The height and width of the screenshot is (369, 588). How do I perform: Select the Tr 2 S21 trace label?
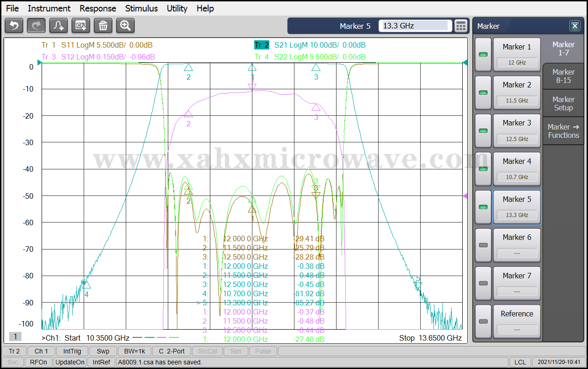pos(310,45)
